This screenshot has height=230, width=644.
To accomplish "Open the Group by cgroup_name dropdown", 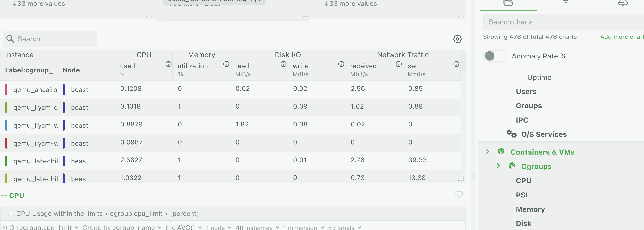I will (x=122, y=227).
